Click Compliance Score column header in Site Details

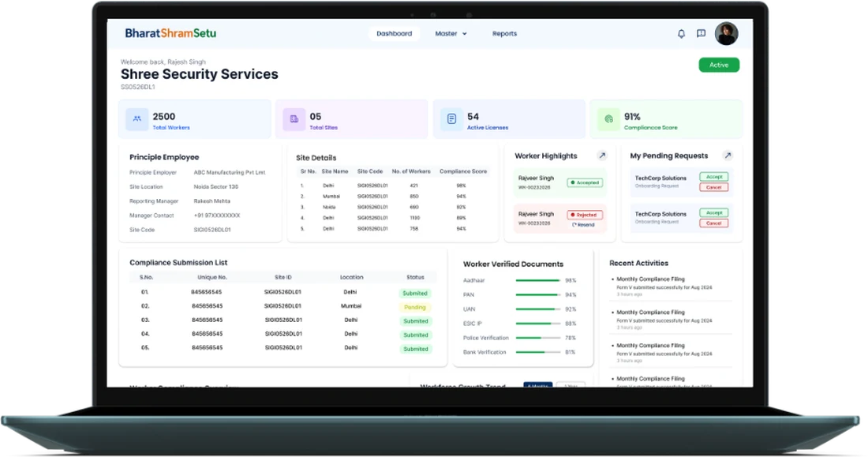(x=463, y=171)
